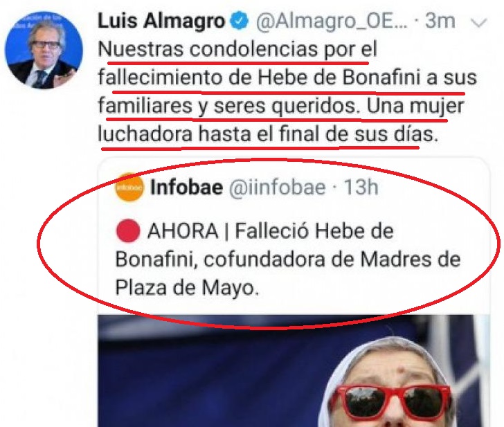
Task: Open the quoted tweet photo
Action: 293,371
